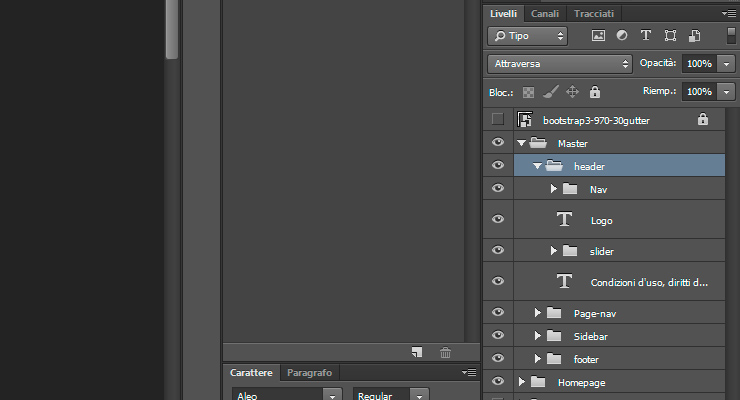
Task: Click smart object thumbnail of bootstrap3-970-30gutter
Action: [525, 119]
